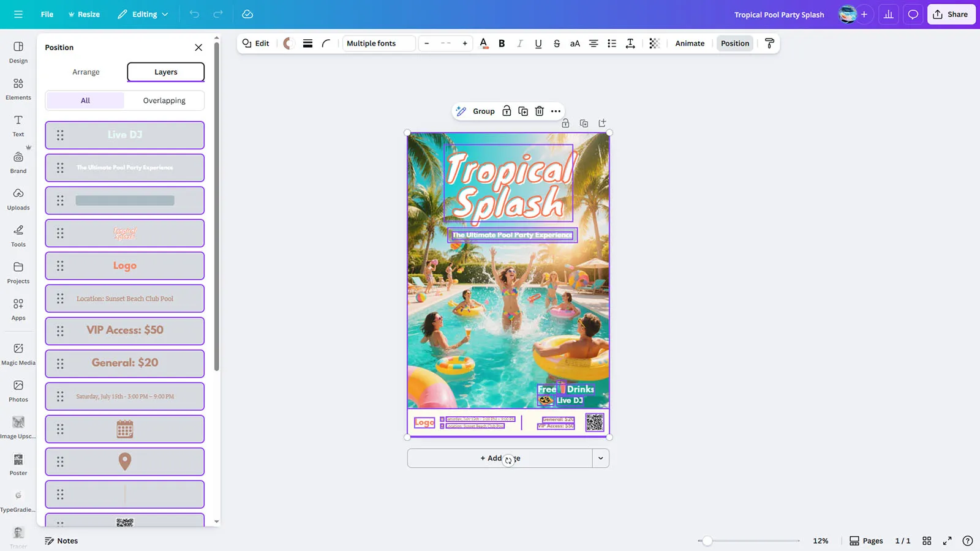Open the grid view icon

point(927,541)
